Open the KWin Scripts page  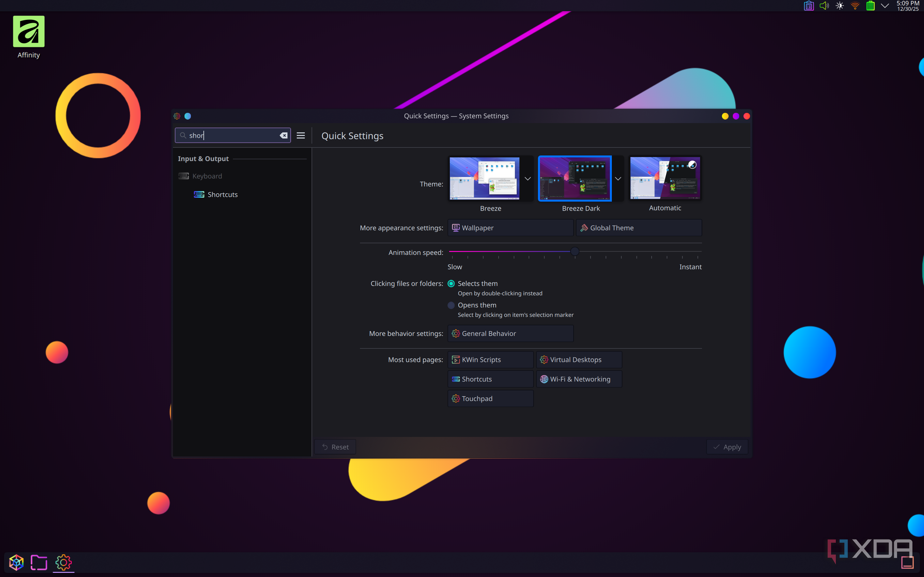(x=490, y=360)
